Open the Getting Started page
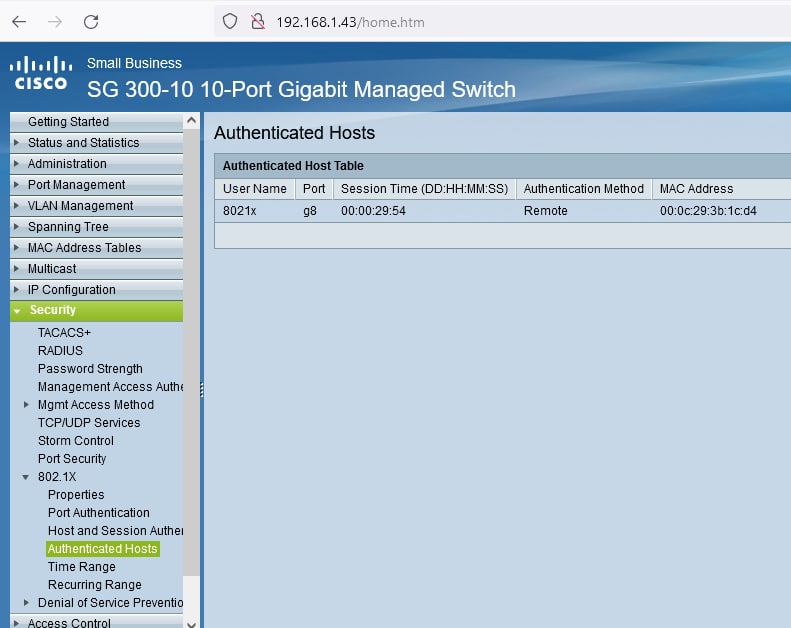Image resolution: width=791 pixels, height=628 pixels. coord(68,122)
